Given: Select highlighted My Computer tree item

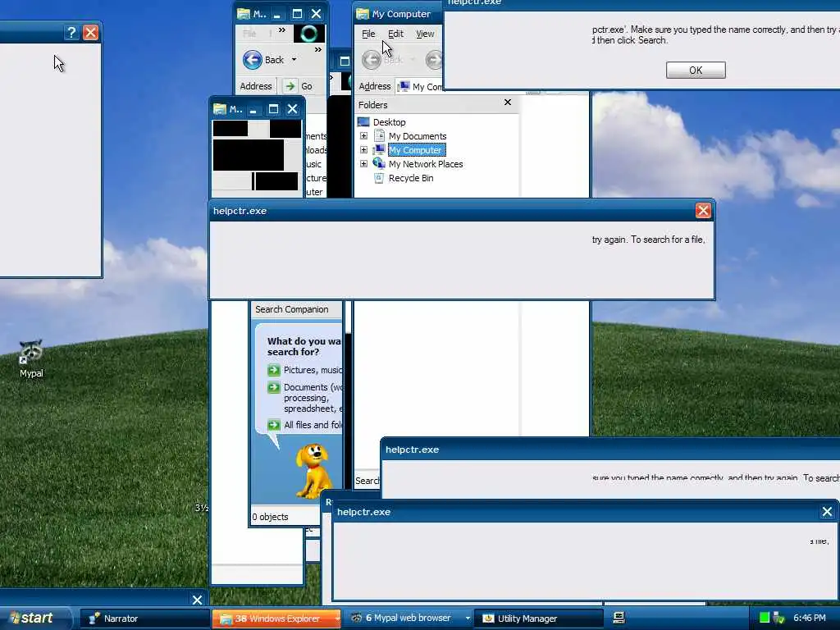Looking at the screenshot, I should 416,150.
